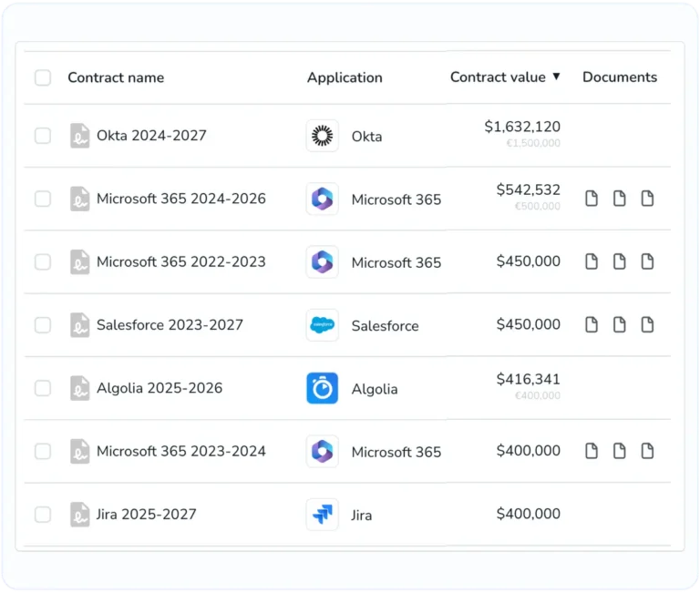This screenshot has height=593, width=700.
Task: Click the $1,632,120 contract value
Action: 522,127
